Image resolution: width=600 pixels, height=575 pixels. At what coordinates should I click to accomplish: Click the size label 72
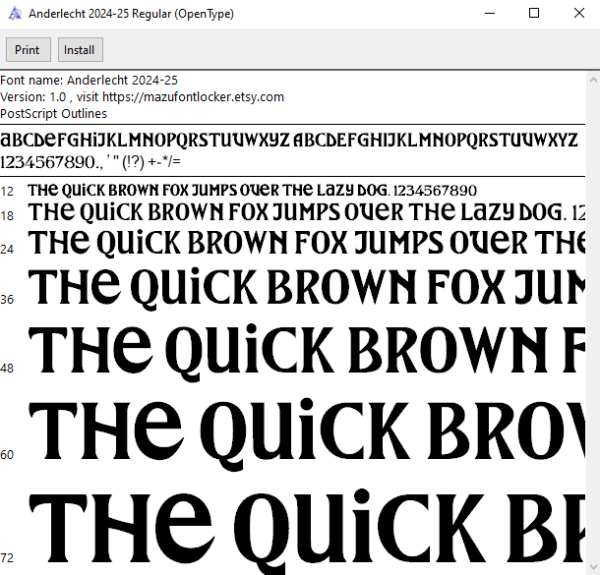pos(7,558)
